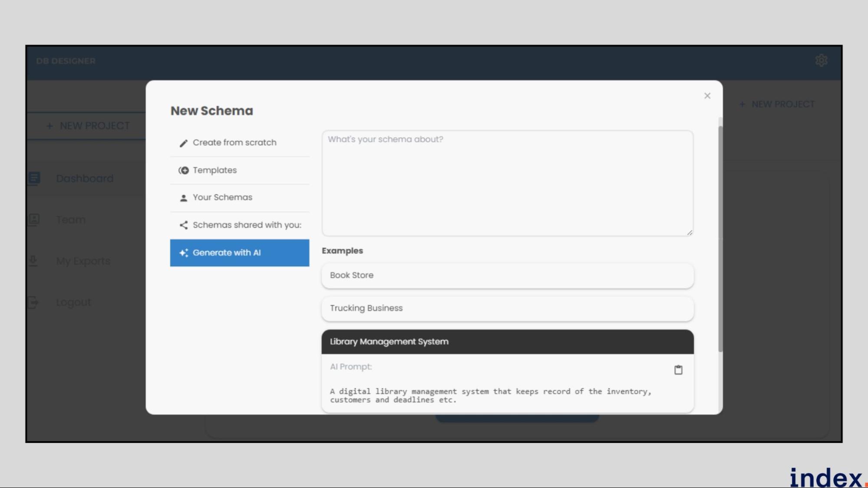Click the Logout icon in the sidebar
This screenshot has width=868, height=488.
click(33, 302)
